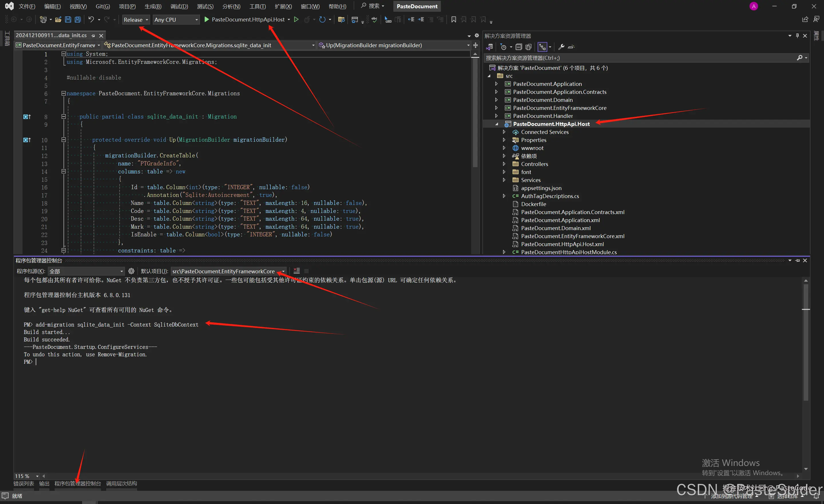
Task: Click Start Without Debugging outline play icon
Action: (296, 20)
